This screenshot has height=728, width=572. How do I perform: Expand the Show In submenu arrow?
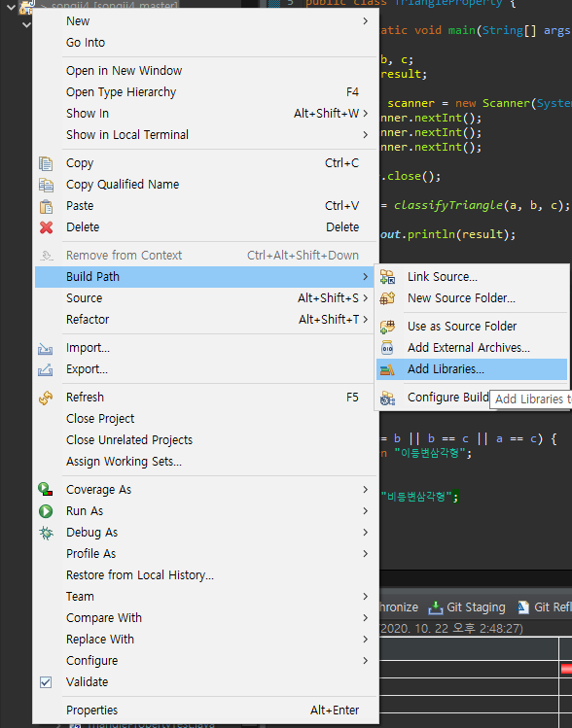pyautogui.click(x=365, y=114)
